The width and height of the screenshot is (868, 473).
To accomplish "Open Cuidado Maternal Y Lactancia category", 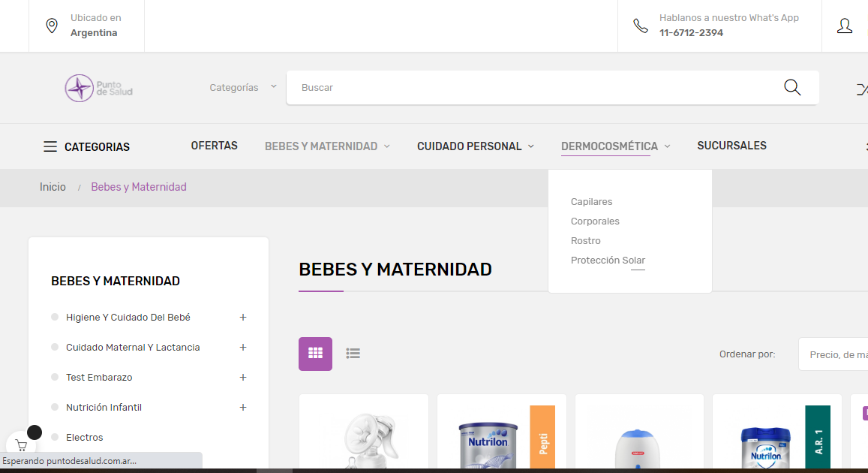I will tap(133, 348).
